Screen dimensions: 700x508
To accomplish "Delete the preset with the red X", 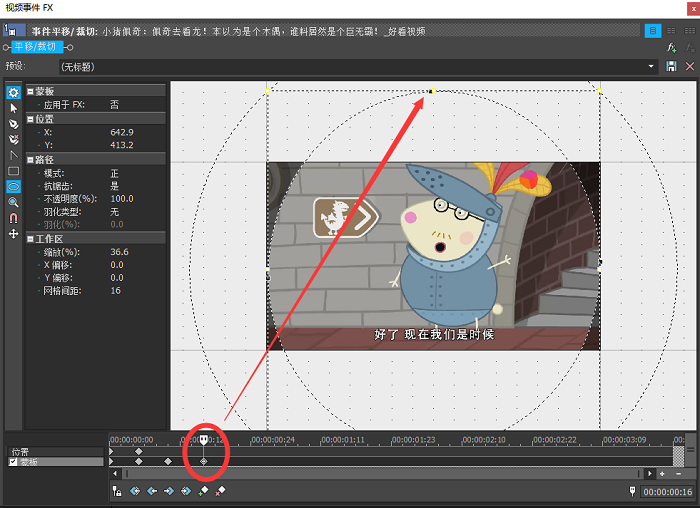I will (690, 67).
